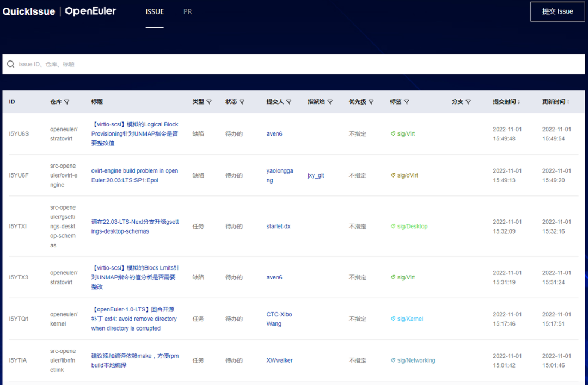Screen dimensions: 588x385
Task: Click the tag icon beside sig/Networking
Action: (393, 360)
